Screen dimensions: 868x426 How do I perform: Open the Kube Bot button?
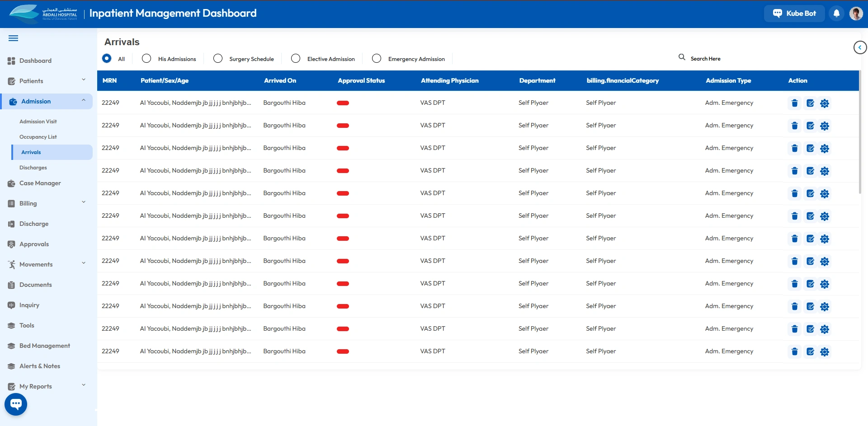[x=794, y=14]
